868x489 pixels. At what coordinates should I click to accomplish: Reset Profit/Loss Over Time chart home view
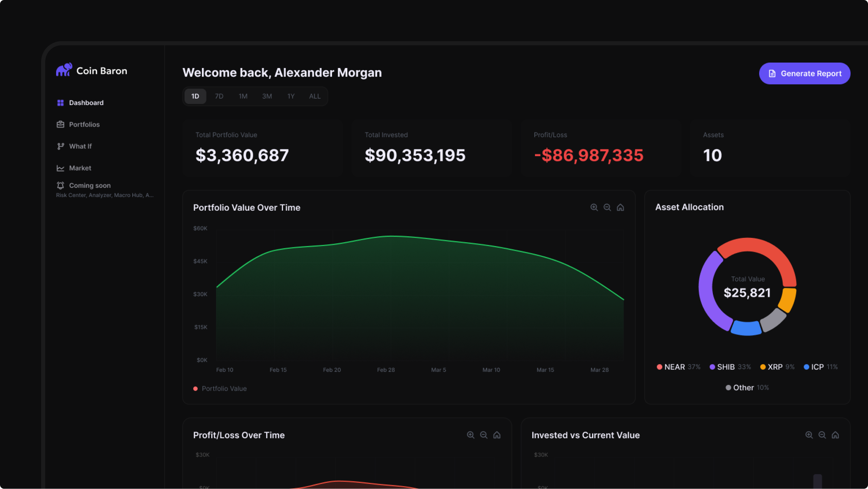[497, 435]
